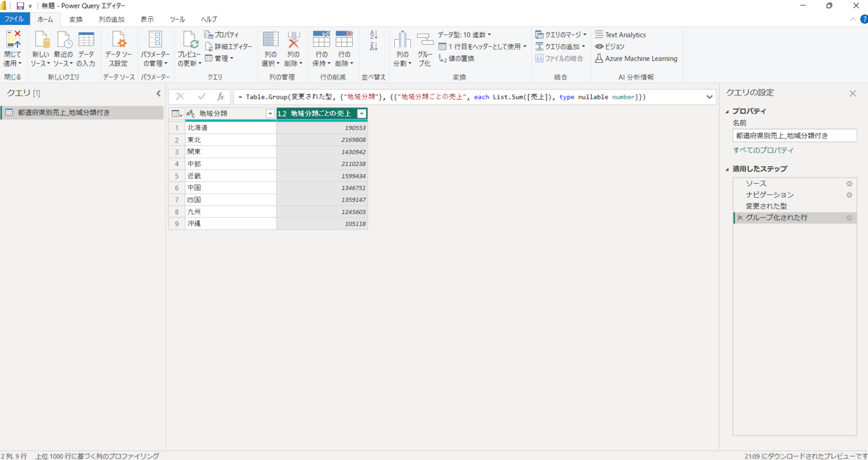Collapse the プロパティ section
The image size is (868, 460).
coord(727,111)
